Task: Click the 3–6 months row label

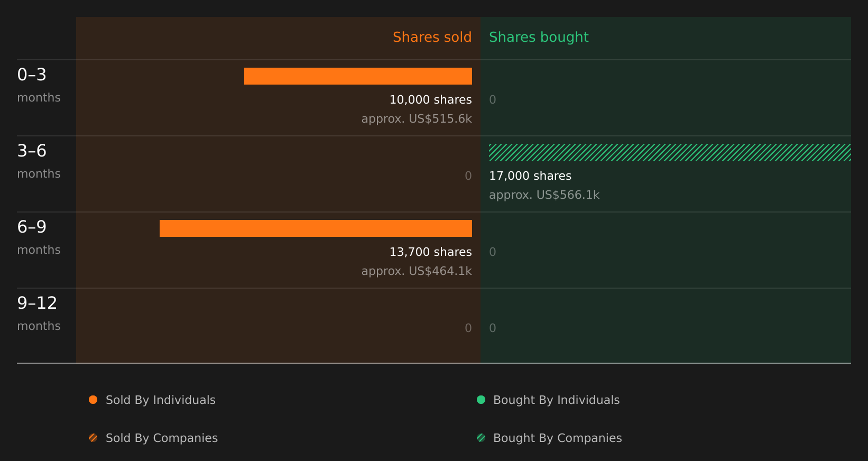Action: [39, 161]
